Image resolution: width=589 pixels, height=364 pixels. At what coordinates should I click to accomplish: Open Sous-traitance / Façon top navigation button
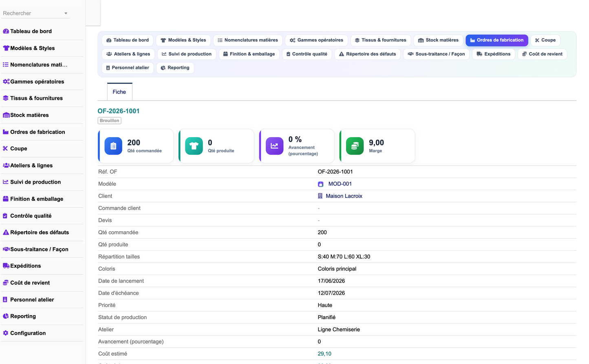pyautogui.click(x=437, y=54)
